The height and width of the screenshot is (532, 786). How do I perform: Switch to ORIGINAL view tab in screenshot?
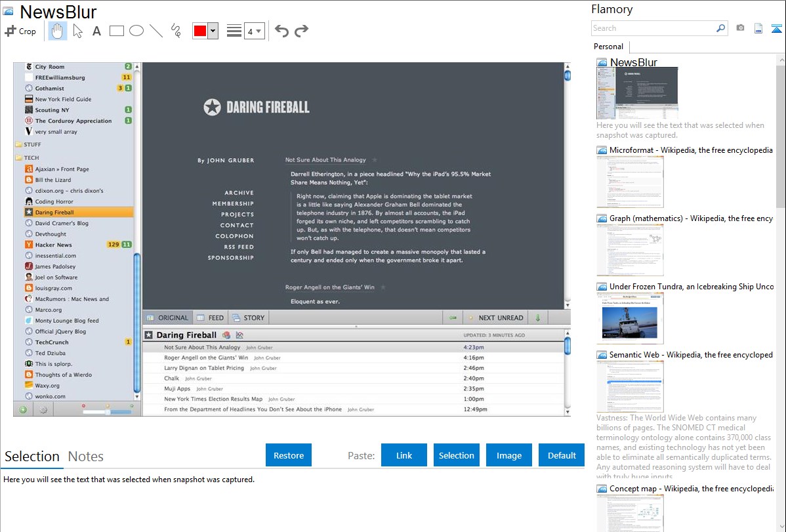168,318
